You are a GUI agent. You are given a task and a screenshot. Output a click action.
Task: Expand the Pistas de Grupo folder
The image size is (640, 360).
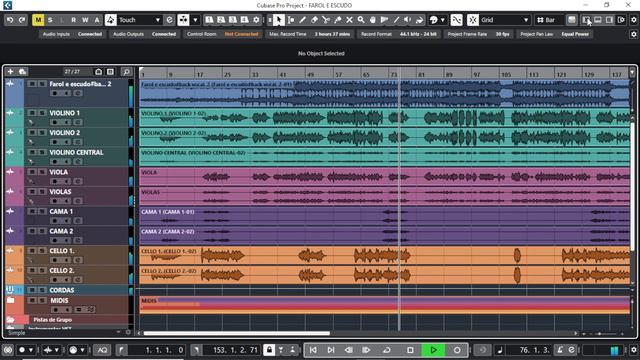(11, 320)
